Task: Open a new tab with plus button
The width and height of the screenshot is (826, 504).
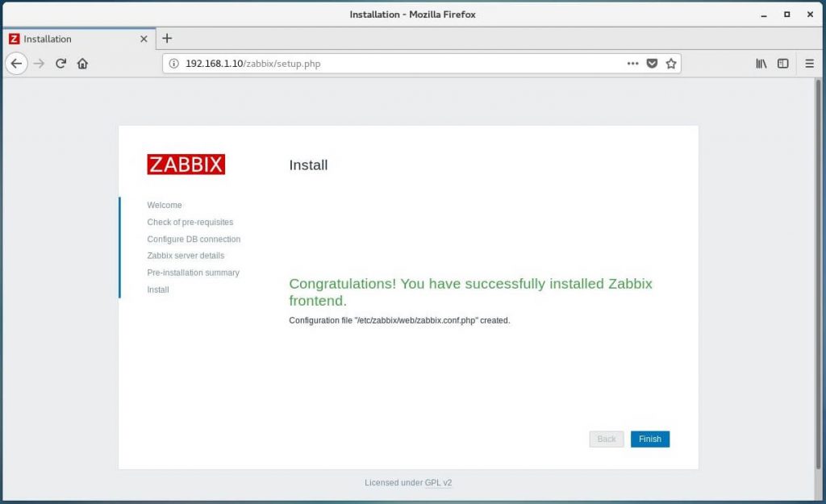Action: tap(167, 39)
